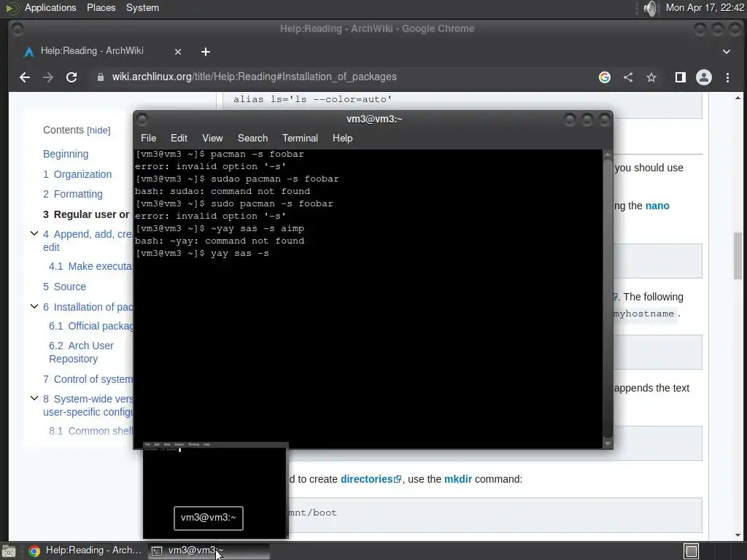Screen dimensions: 747x560
Task: Open the terminal View menu
Action: point(212,138)
